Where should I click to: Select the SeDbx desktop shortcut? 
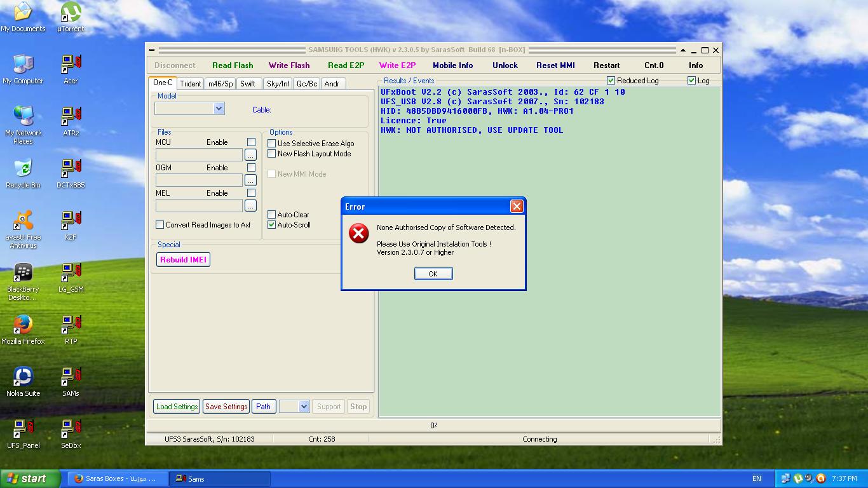coord(71,434)
